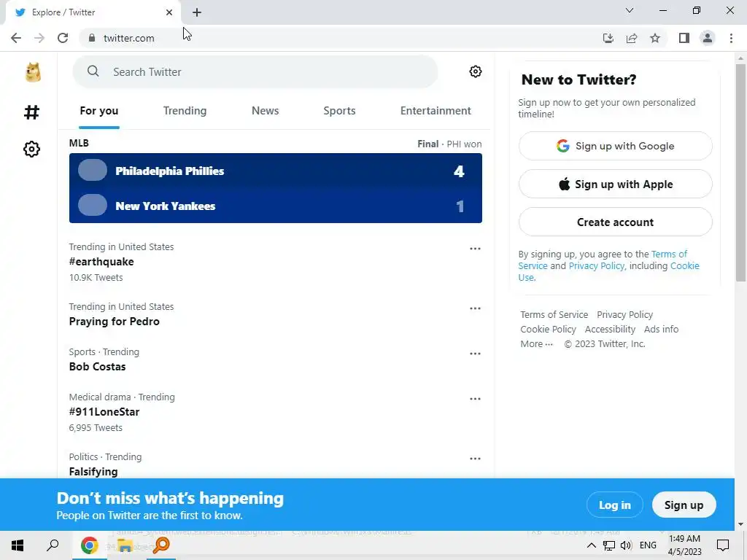The height and width of the screenshot is (560, 747).
Task: Open the Bob Costas trend
Action: click(97, 367)
